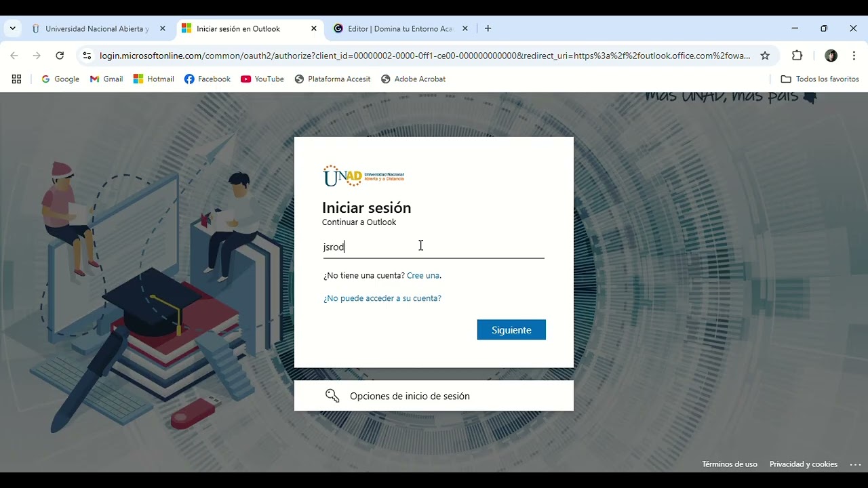The image size is (868, 488).
Task: Open Todos los favoritos folder
Action: point(820,79)
